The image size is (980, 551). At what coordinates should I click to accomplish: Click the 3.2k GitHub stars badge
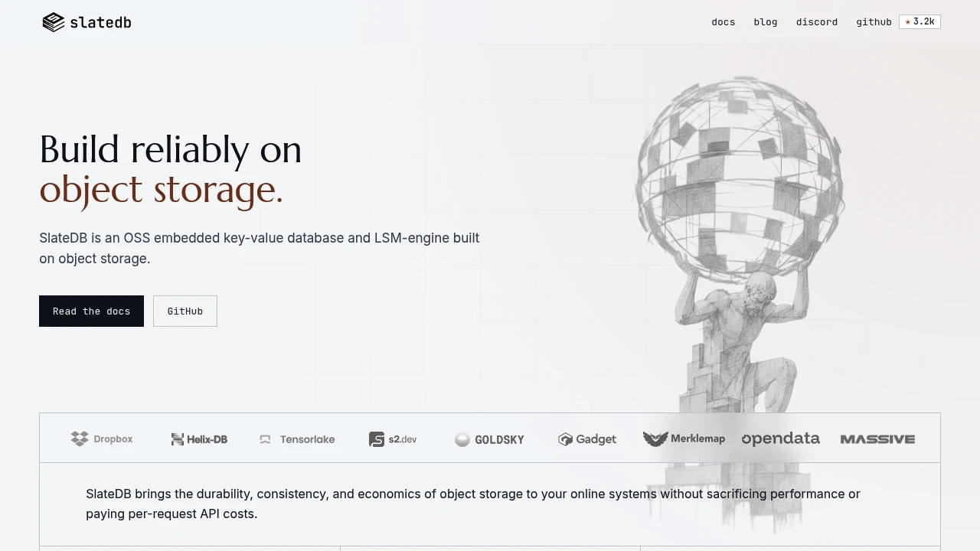click(920, 22)
